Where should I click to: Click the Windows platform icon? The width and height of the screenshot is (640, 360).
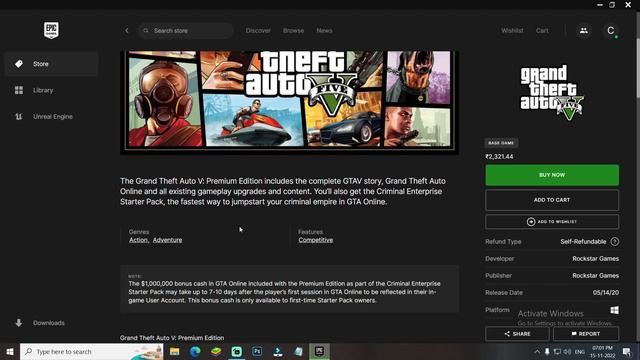pyautogui.click(x=614, y=310)
